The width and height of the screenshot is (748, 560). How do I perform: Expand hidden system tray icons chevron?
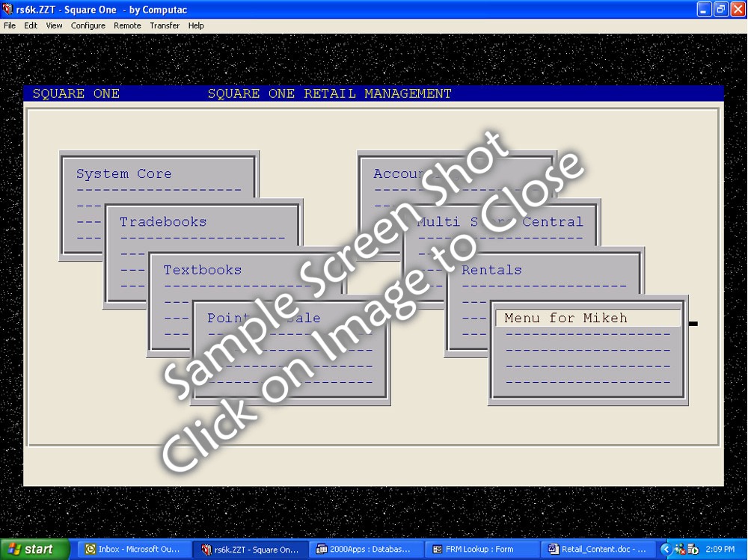(665, 550)
